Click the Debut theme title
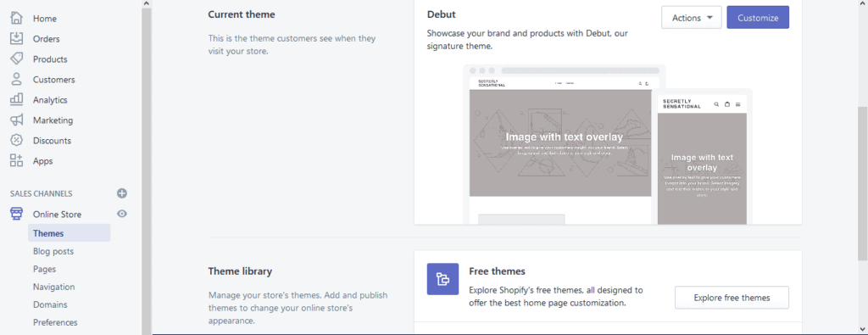This screenshot has width=868, height=335. (441, 14)
